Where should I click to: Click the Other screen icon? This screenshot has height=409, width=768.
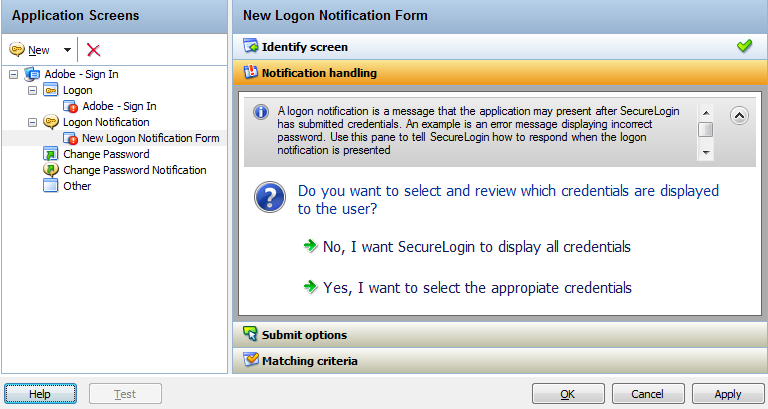tap(50, 186)
